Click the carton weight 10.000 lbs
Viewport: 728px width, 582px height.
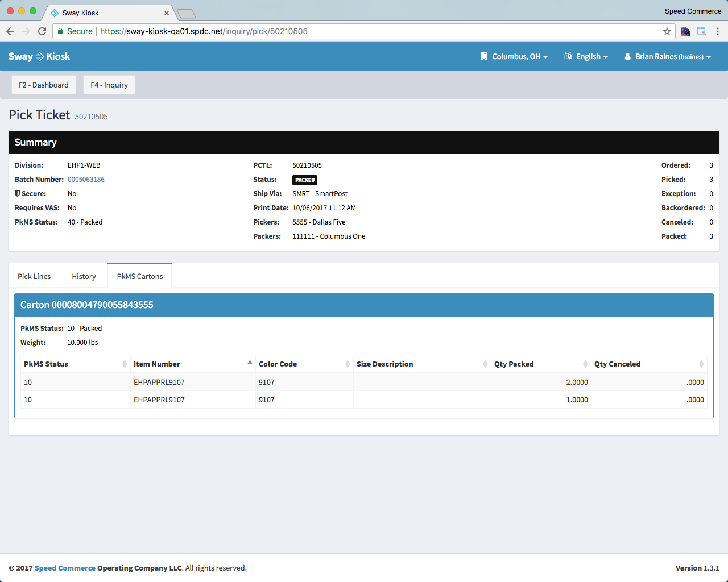pyautogui.click(x=82, y=342)
